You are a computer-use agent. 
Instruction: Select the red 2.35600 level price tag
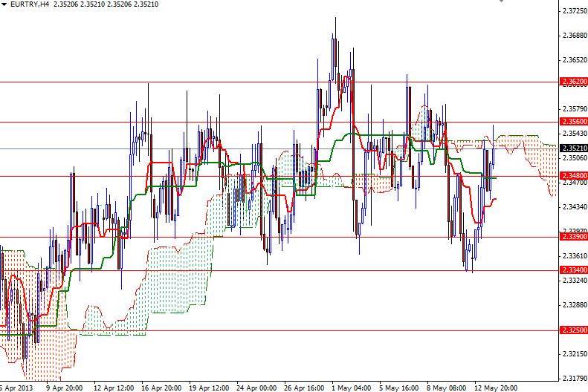(574, 121)
